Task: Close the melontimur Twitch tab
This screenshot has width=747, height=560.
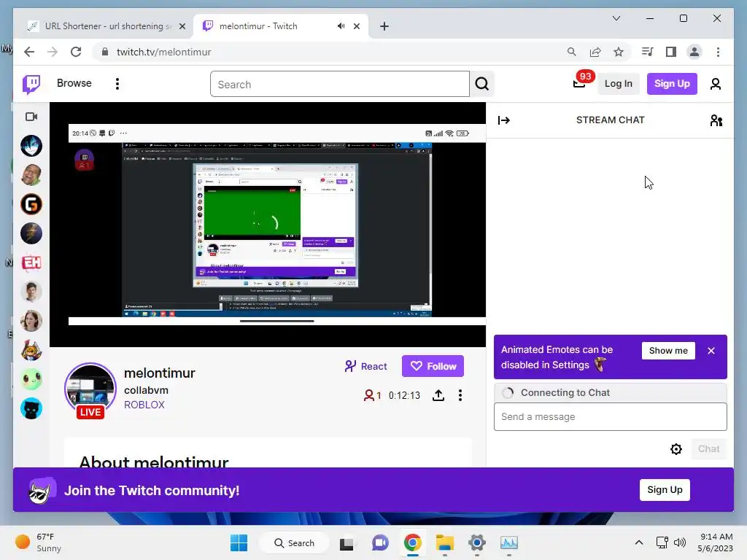Action: click(x=356, y=26)
